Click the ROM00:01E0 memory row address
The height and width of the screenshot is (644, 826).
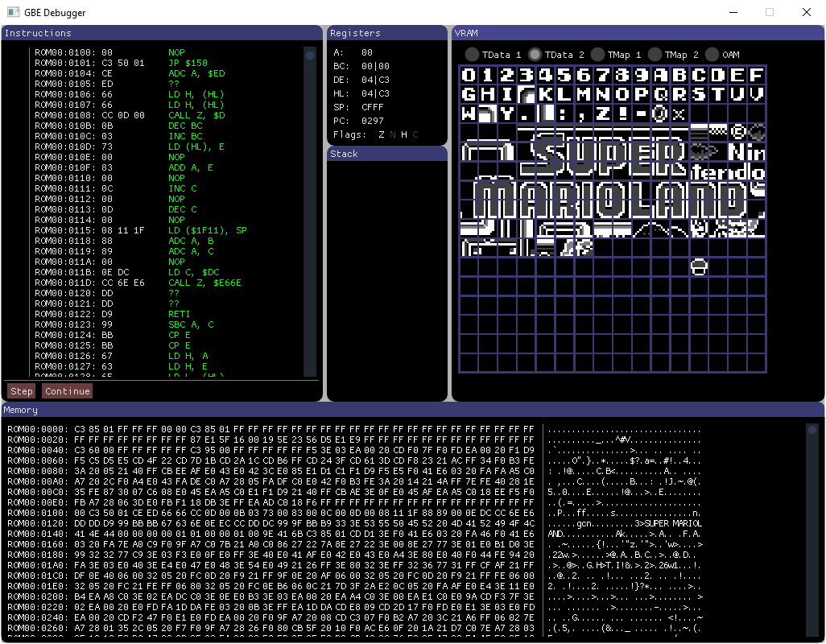pos(38,586)
